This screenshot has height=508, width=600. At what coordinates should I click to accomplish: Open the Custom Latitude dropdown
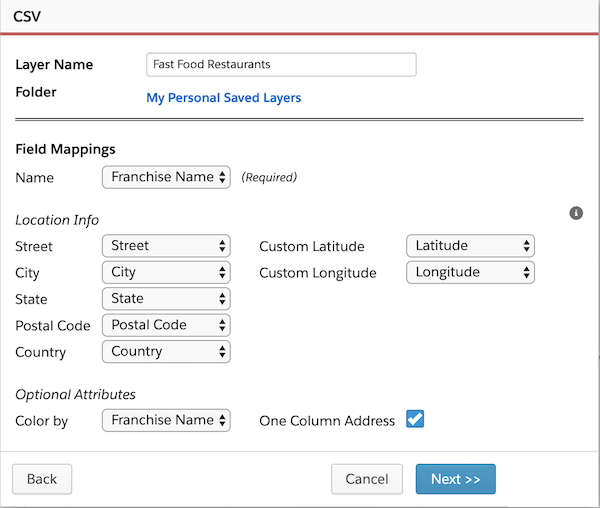point(470,246)
